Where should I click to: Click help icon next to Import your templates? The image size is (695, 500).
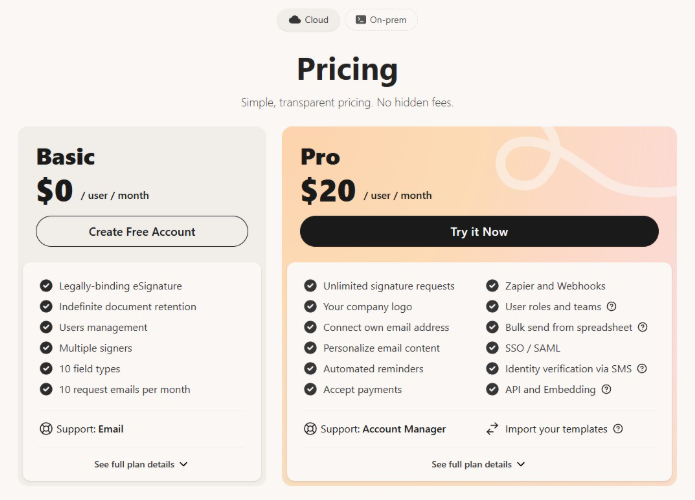point(618,429)
